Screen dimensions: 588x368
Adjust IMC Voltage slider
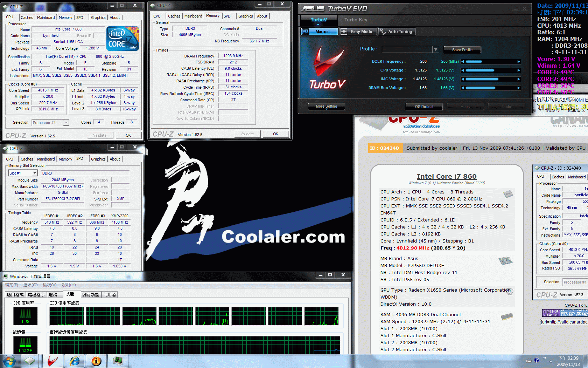pyautogui.click(x=491, y=79)
